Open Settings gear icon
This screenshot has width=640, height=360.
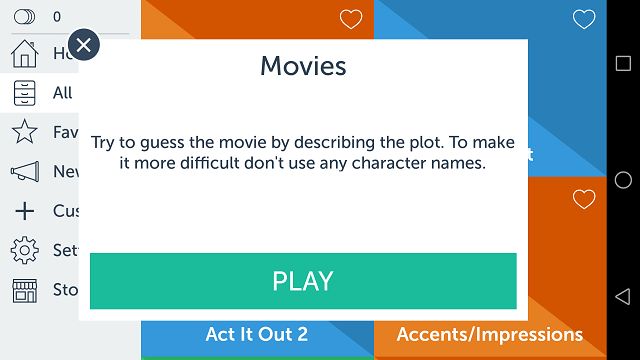(x=24, y=250)
